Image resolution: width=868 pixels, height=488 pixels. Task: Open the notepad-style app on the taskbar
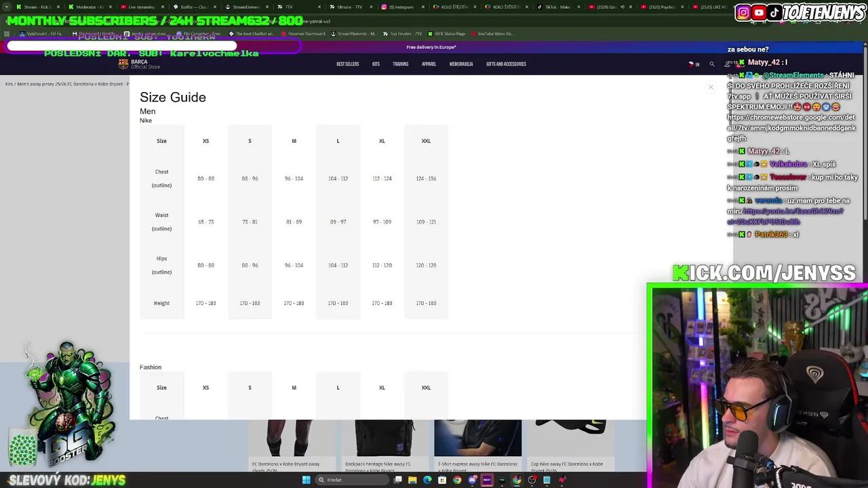(x=547, y=480)
